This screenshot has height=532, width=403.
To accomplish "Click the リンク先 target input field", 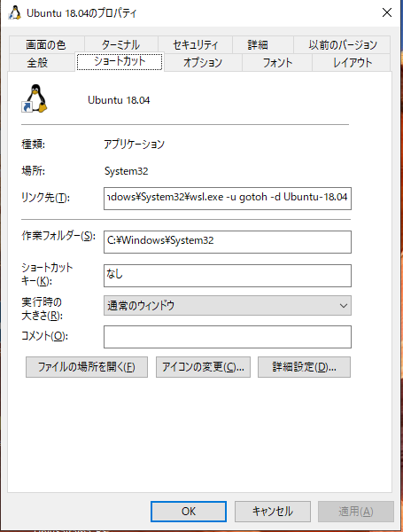I will point(228,199).
